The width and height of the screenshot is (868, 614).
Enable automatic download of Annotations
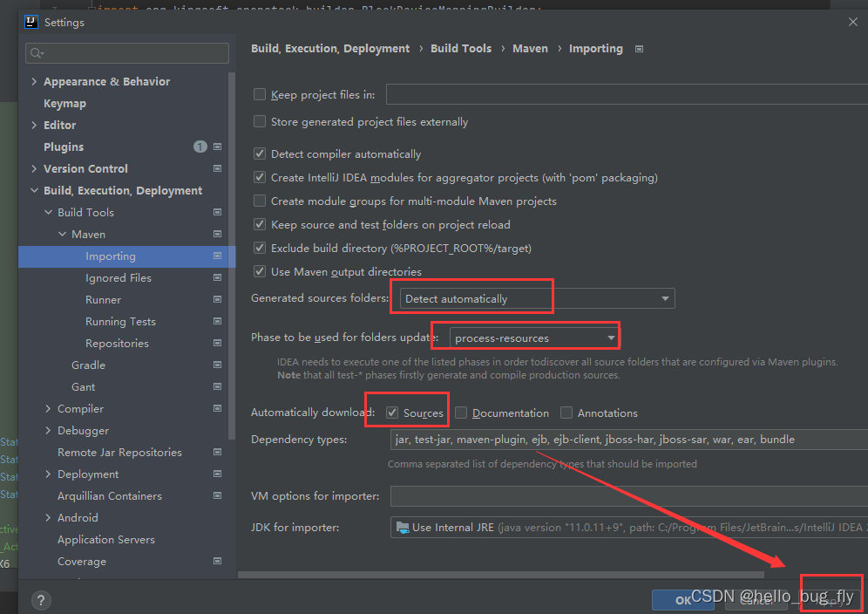(x=566, y=413)
